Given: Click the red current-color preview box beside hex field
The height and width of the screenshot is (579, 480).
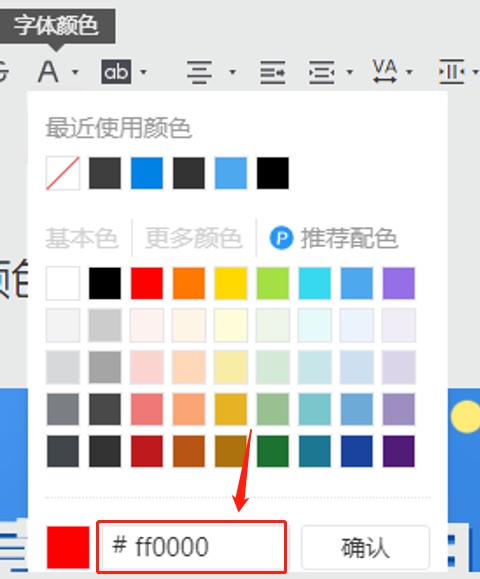Looking at the screenshot, I should click(68, 547).
